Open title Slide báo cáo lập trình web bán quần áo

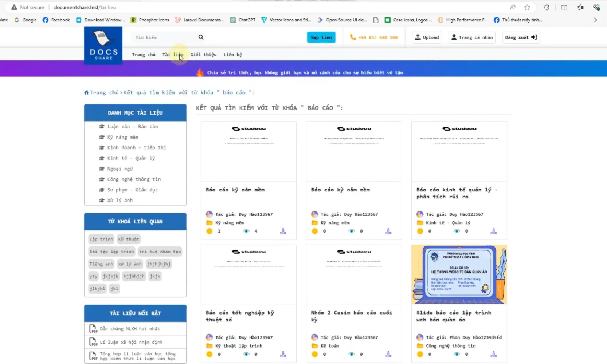454,316
